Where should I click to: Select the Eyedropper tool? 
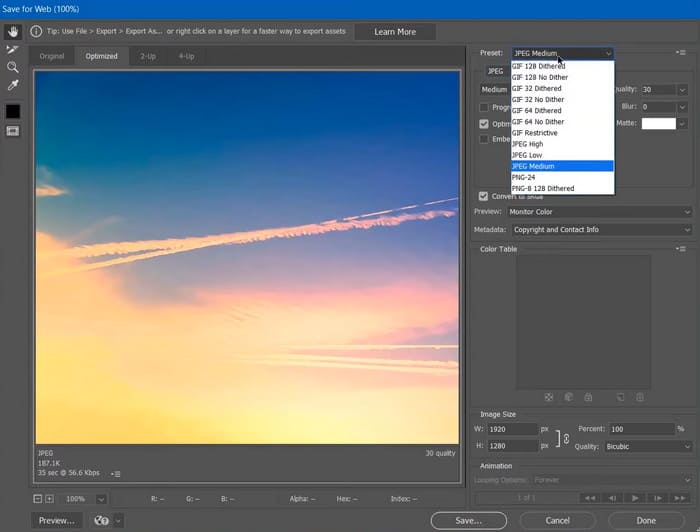click(x=13, y=86)
